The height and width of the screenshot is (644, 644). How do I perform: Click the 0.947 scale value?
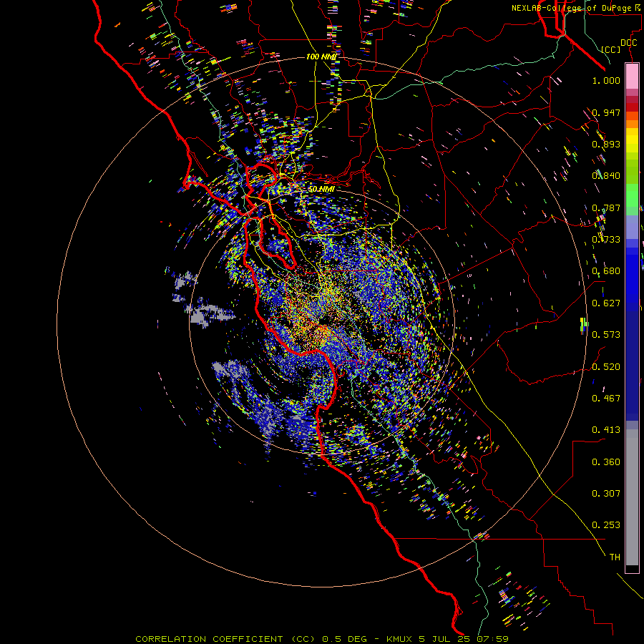[606, 112]
